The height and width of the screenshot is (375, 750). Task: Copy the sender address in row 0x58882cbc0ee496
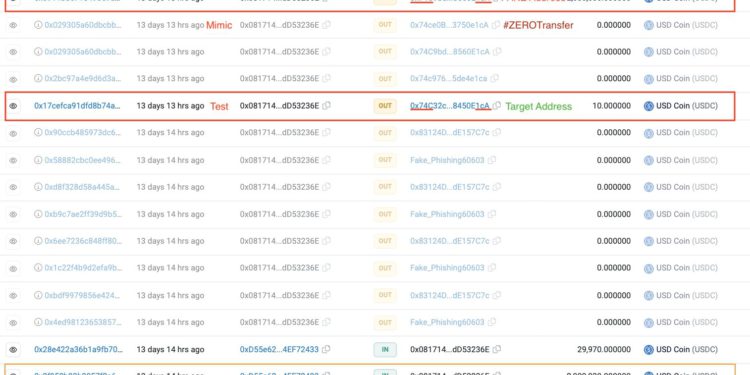pos(326,160)
